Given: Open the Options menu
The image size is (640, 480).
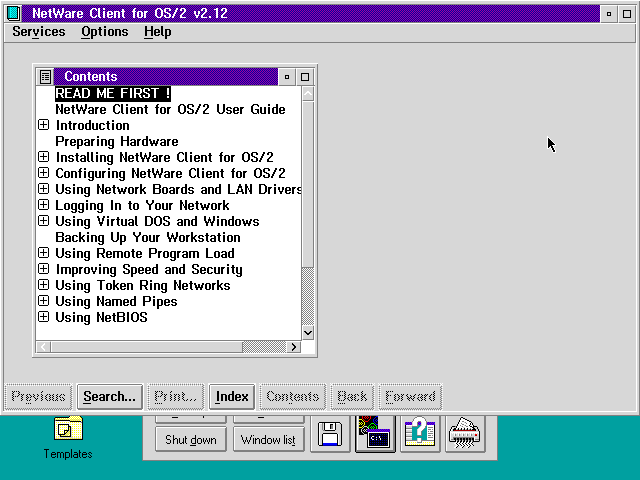Looking at the screenshot, I should tap(104, 32).
